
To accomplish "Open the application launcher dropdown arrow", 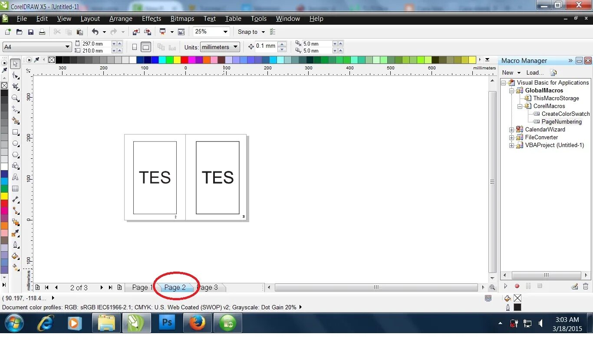I will point(172,32).
